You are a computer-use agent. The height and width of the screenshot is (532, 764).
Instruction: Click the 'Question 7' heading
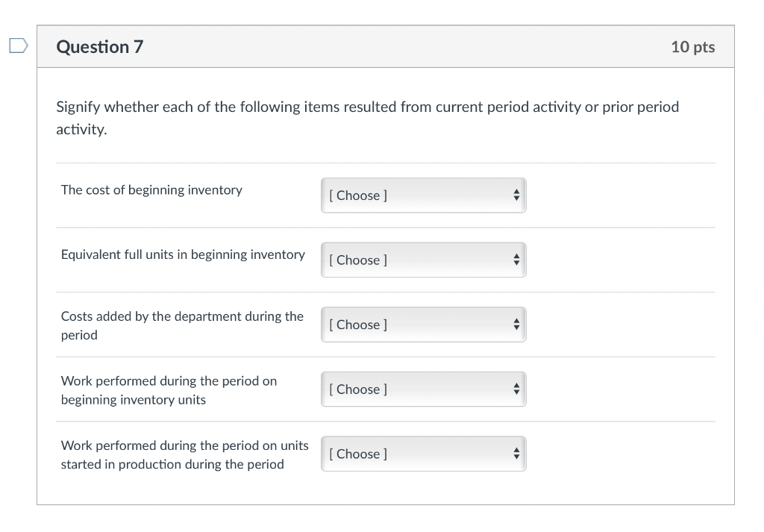(100, 47)
